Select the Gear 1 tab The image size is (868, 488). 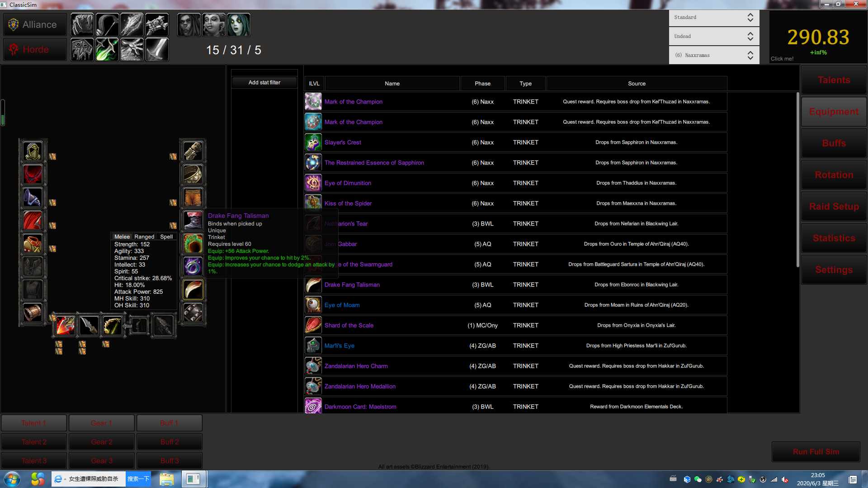click(101, 423)
